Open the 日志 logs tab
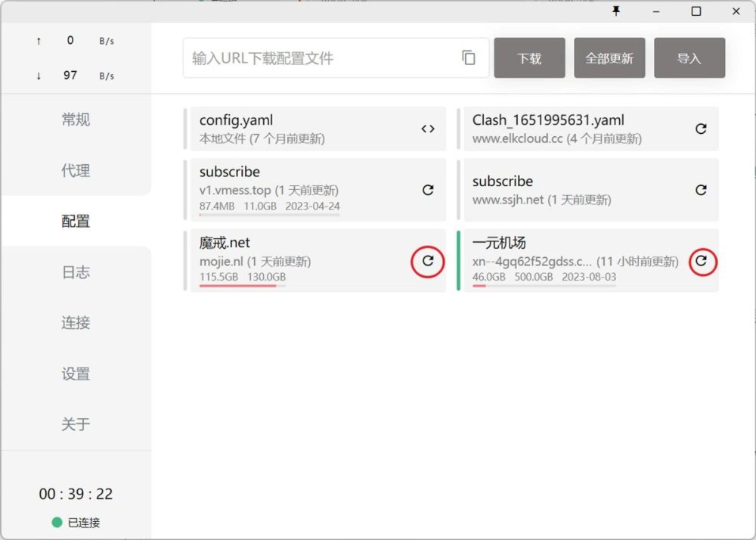The width and height of the screenshot is (756, 540). [76, 272]
